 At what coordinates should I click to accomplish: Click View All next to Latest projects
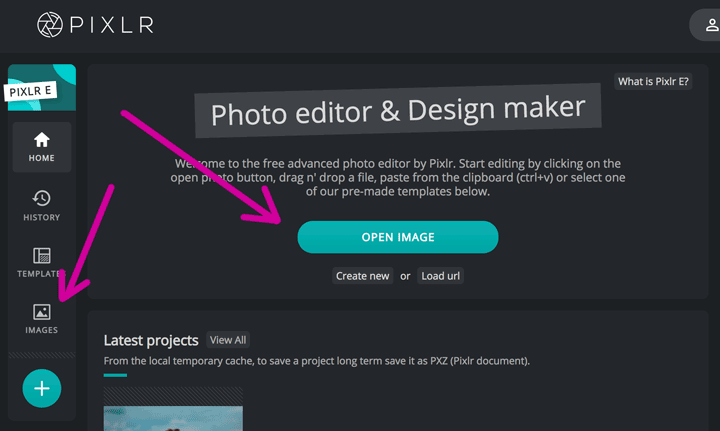coord(228,340)
